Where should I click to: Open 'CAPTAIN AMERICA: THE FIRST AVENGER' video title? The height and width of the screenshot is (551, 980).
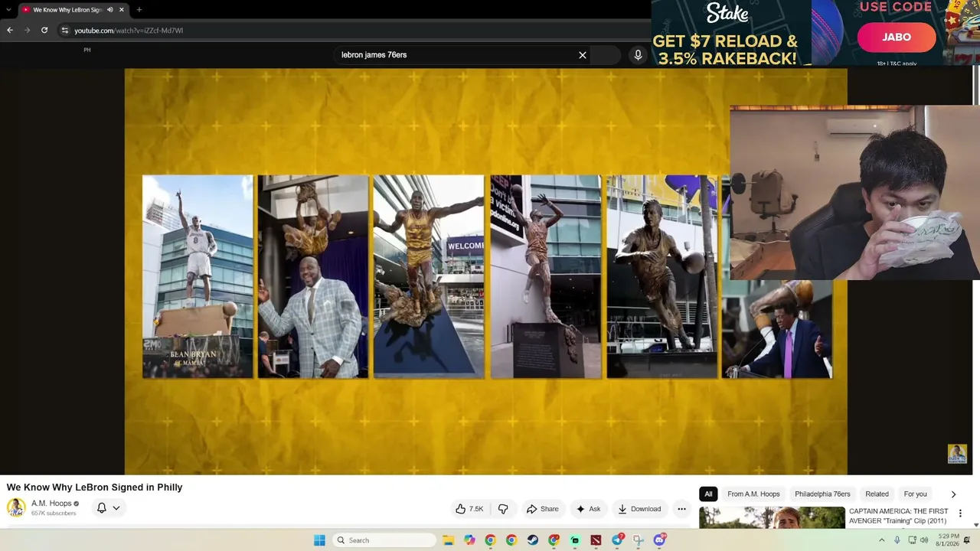tap(899, 516)
